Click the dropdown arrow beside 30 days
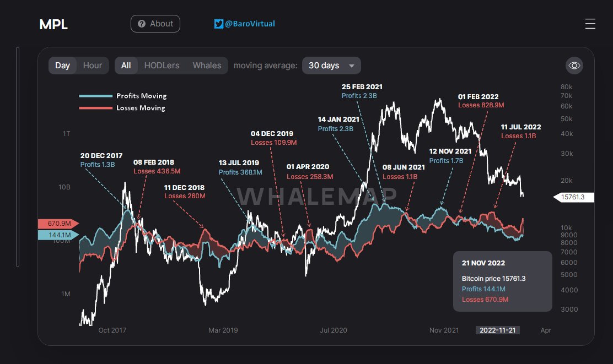Screen dimensions: 613x364 [x=352, y=66]
